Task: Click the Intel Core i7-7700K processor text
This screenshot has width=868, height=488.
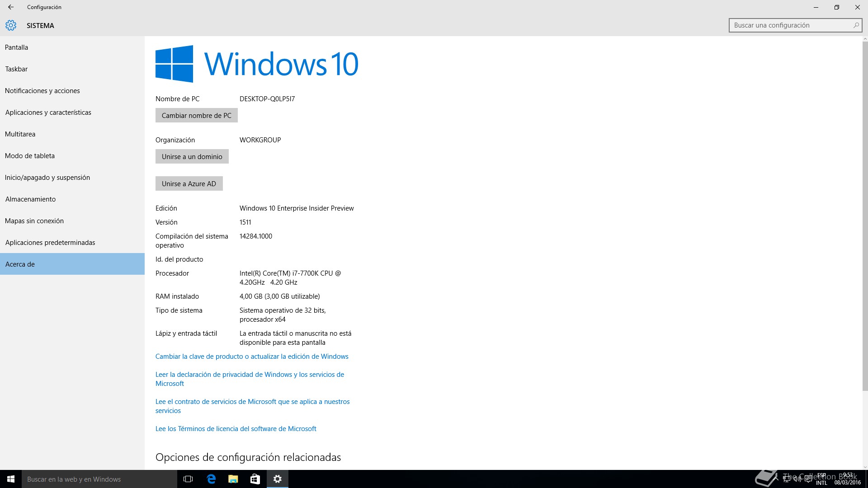Action: (x=290, y=278)
